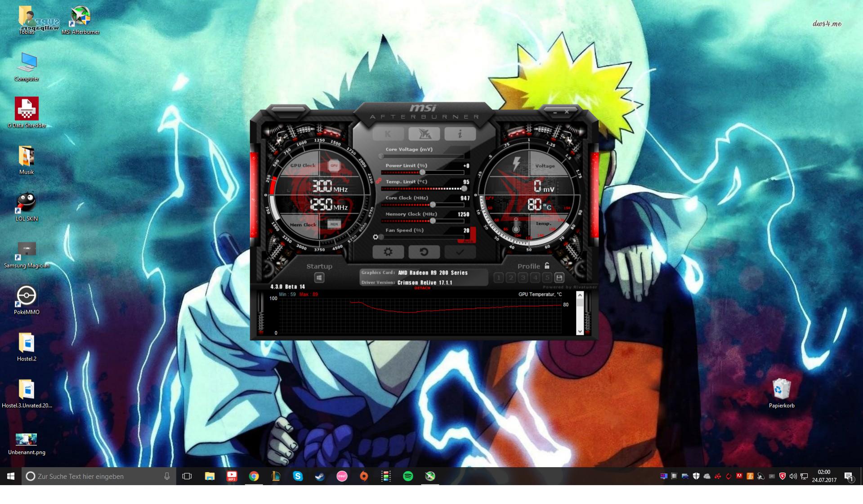This screenshot has width=863, height=504.
Task: Select profile slot 1
Action: [498, 277]
